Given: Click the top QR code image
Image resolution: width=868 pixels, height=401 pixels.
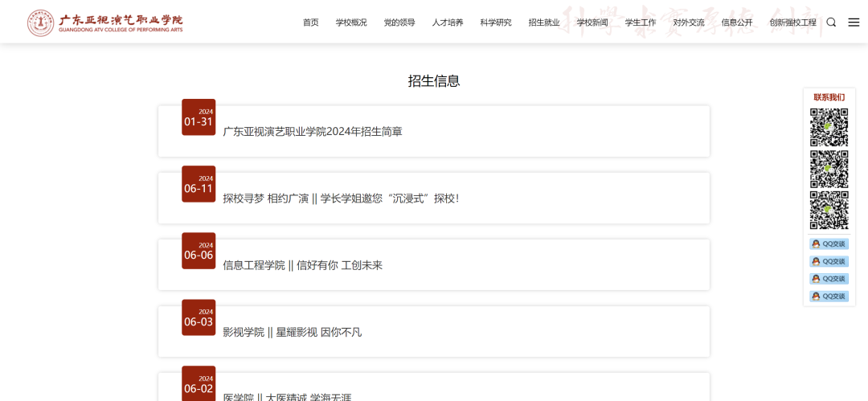Looking at the screenshot, I should [x=829, y=128].
